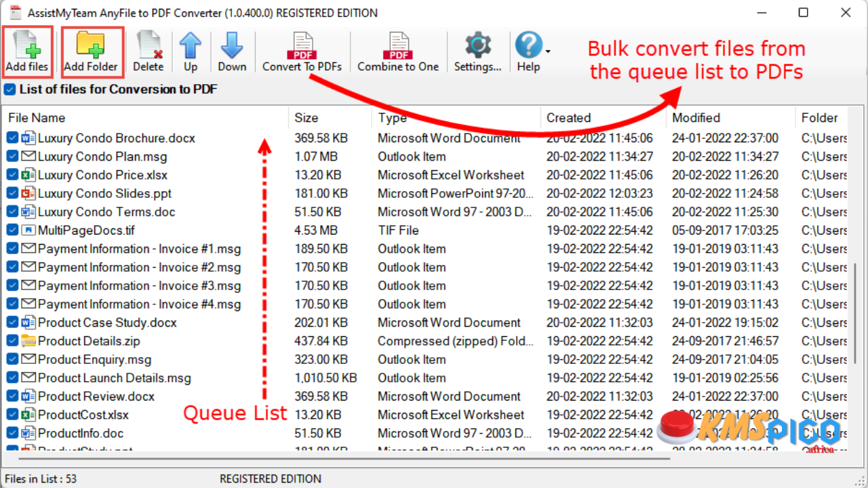This screenshot has height=488, width=868.
Task: Click mail icon of Payment Information Invoice #4.msg
Action: pyautogui.click(x=28, y=304)
